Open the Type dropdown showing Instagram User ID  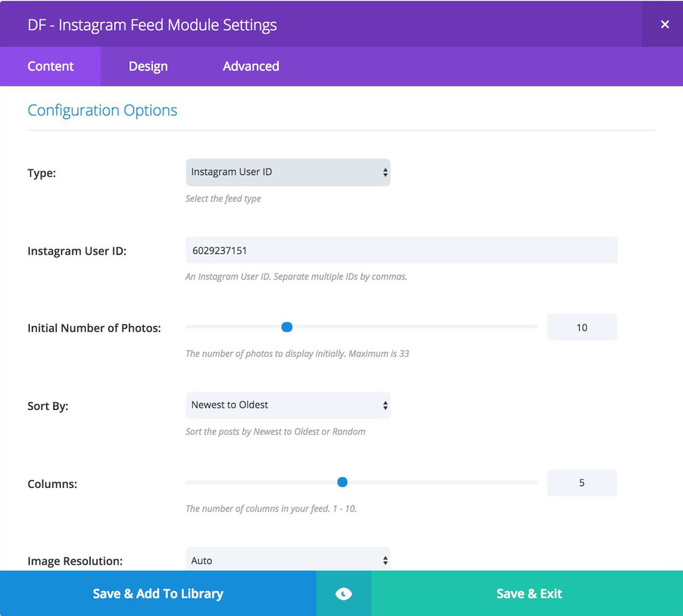pyautogui.click(x=288, y=172)
